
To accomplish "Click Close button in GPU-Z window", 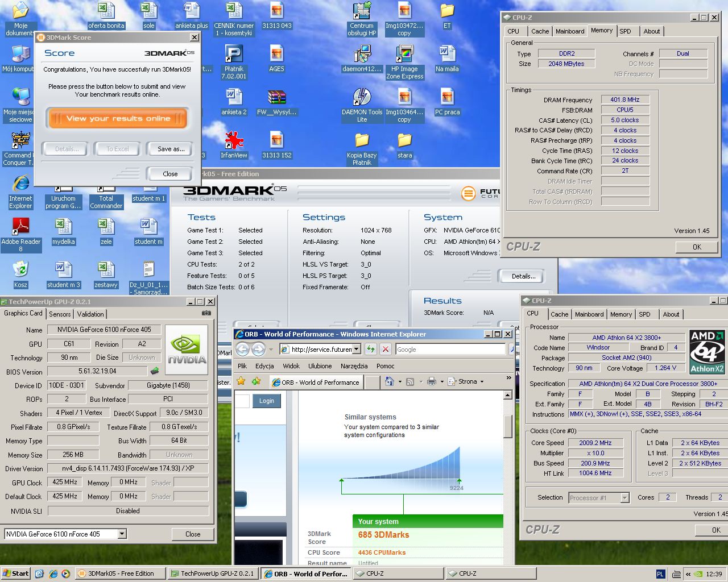I will 193,534.
